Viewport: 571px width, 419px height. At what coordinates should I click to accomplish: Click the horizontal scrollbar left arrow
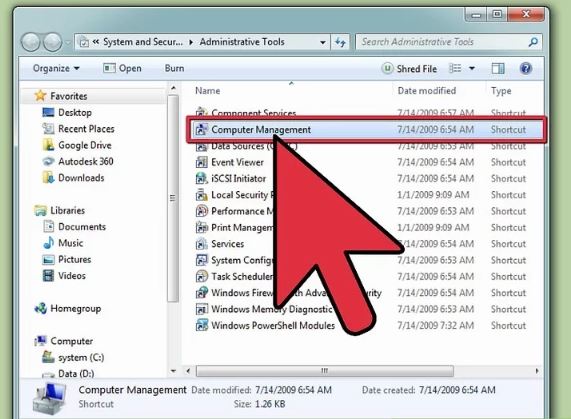point(188,371)
